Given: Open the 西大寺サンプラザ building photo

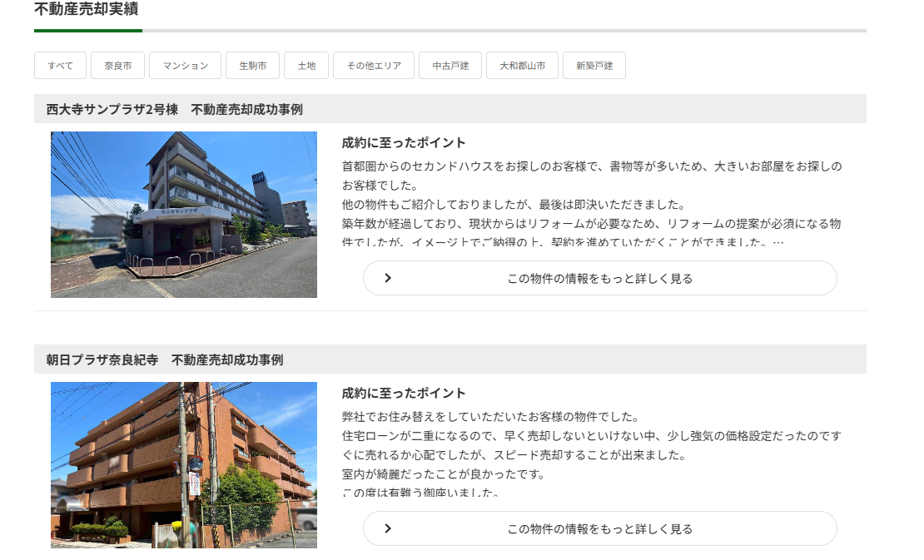Looking at the screenshot, I should [184, 215].
